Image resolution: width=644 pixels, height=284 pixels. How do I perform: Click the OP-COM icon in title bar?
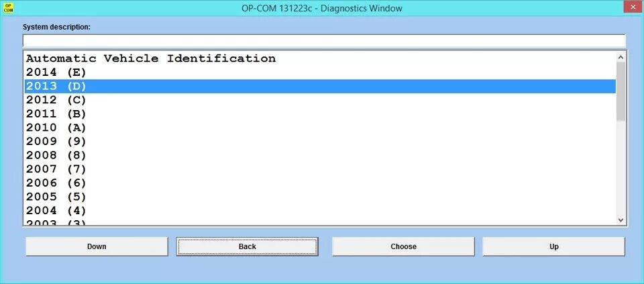(x=8, y=8)
